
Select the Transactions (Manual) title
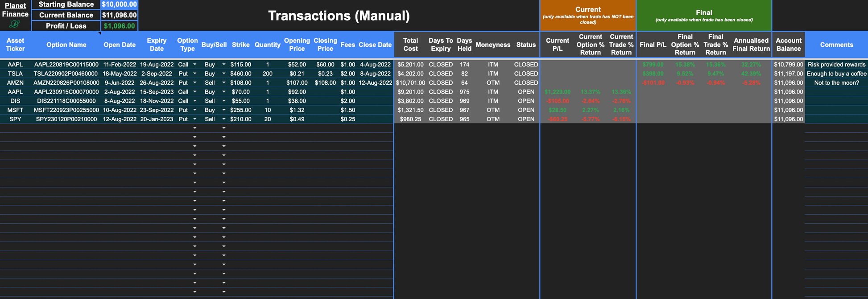point(339,16)
